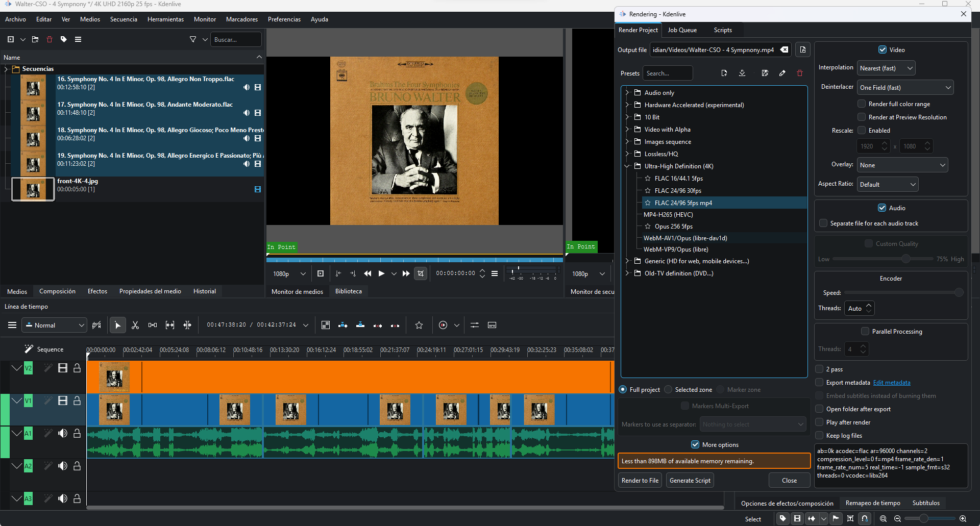
Task: Switch to the Job Queue tab
Action: 682,30
